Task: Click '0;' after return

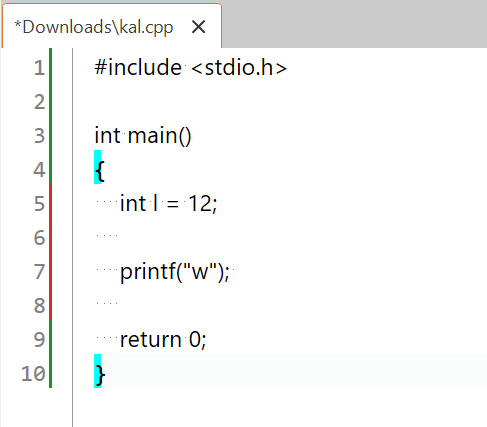Action: point(198,340)
